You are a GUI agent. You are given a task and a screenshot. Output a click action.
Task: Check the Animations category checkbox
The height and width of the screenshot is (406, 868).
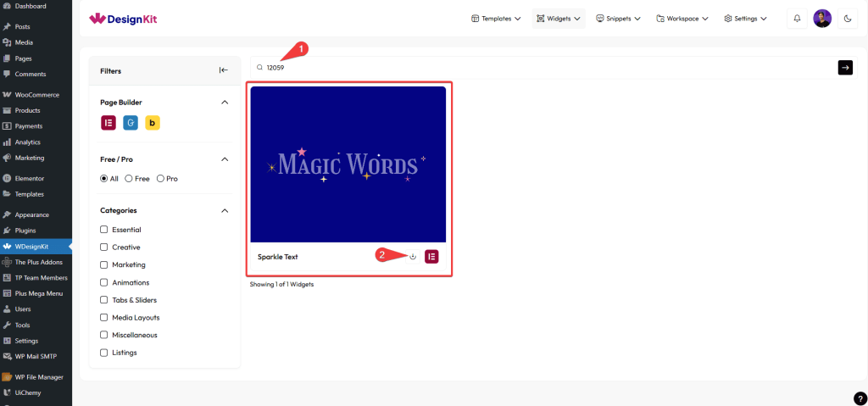point(103,282)
